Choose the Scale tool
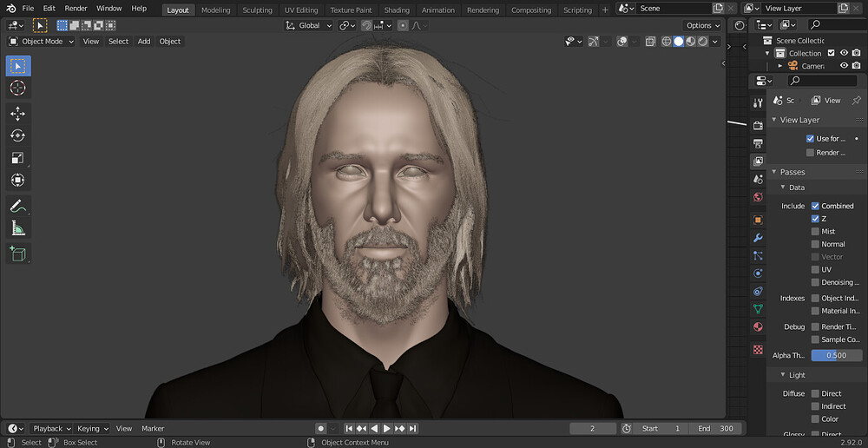Image resolution: width=868 pixels, height=448 pixels. coord(17,158)
